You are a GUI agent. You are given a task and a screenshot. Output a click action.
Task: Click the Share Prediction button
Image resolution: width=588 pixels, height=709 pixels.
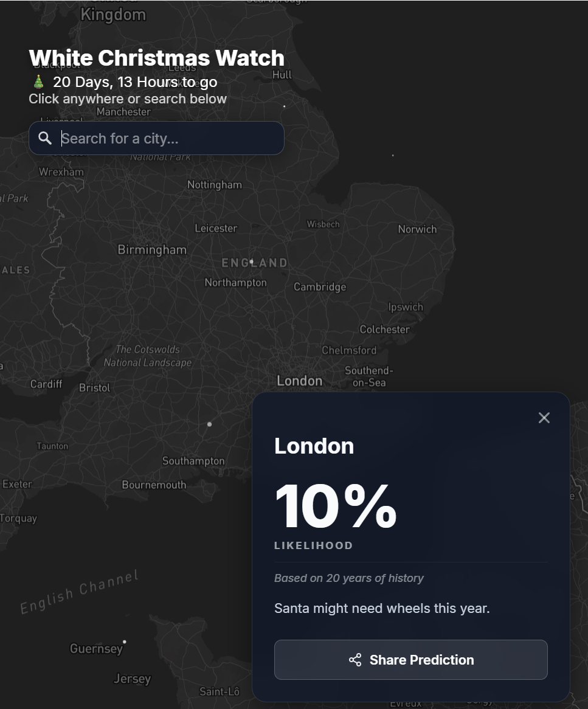tap(411, 660)
